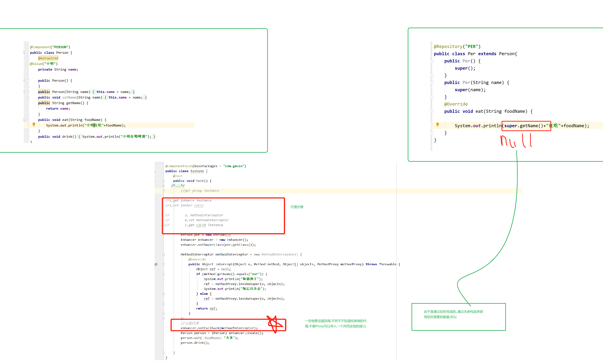Viewport: 603px width, 364px height.
Task: Collapse the eat(String foodName) method in Person
Action: coord(28,120)
